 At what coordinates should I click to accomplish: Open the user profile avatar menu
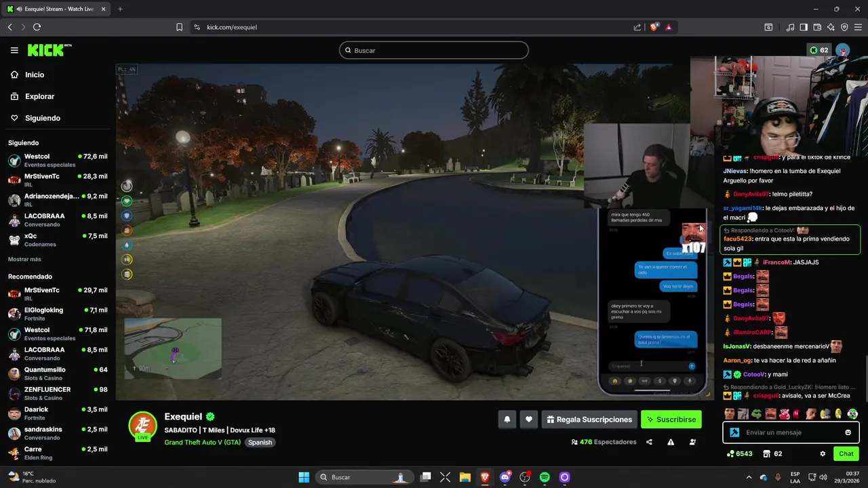click(842, 50)
